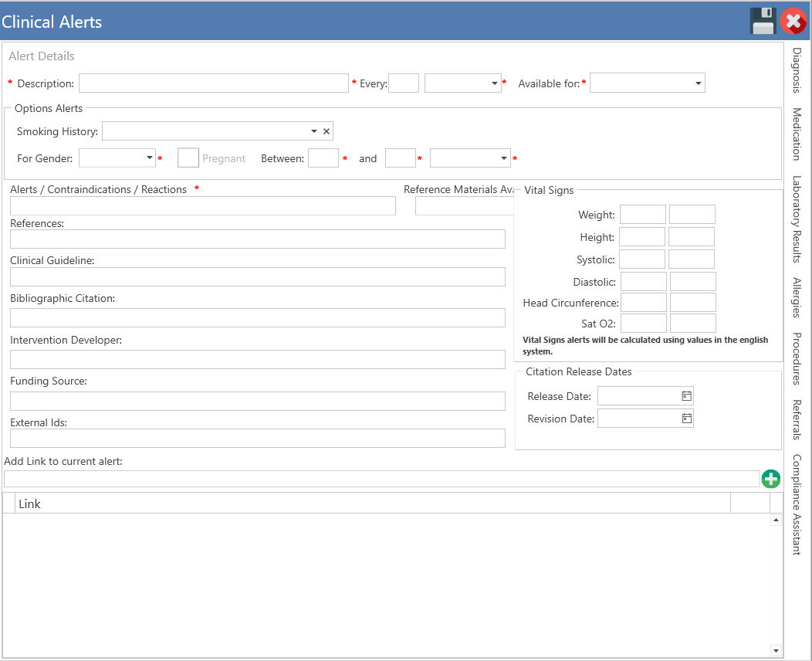Viewport: 812px width, 661px height.
Task: Focus the first Diastolic value field
Action: click(644, 281)
